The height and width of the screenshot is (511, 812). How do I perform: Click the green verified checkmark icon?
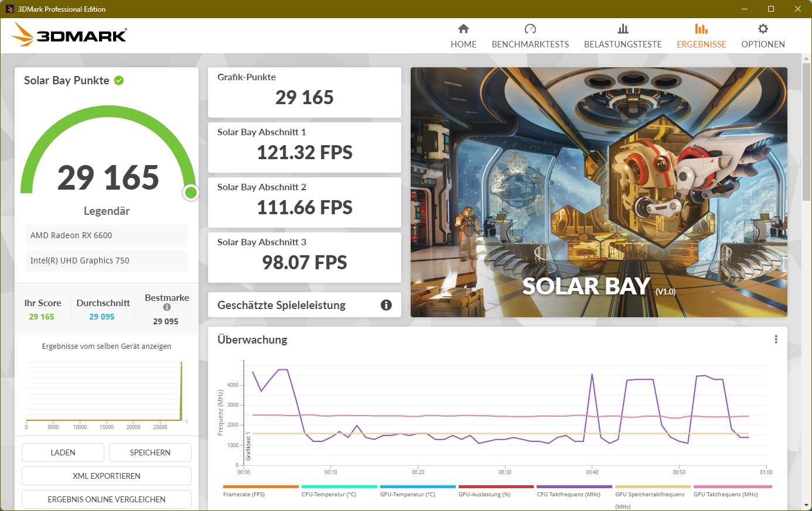(119, 80)
